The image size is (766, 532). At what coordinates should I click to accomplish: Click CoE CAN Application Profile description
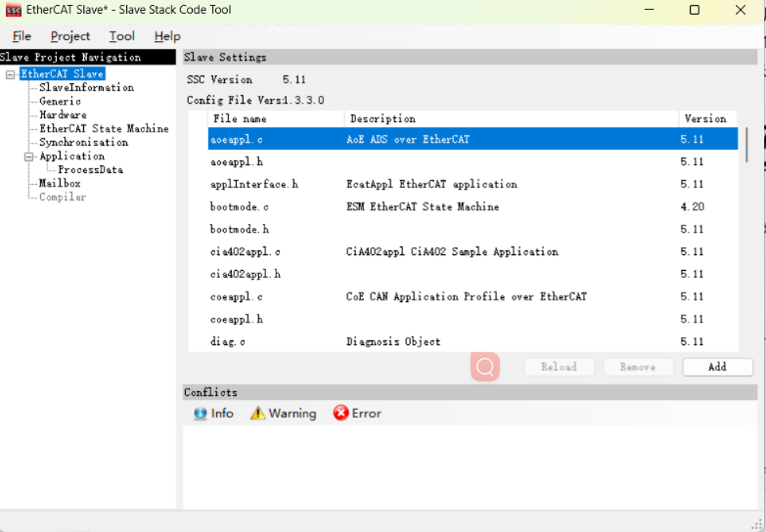pos(467,296)
